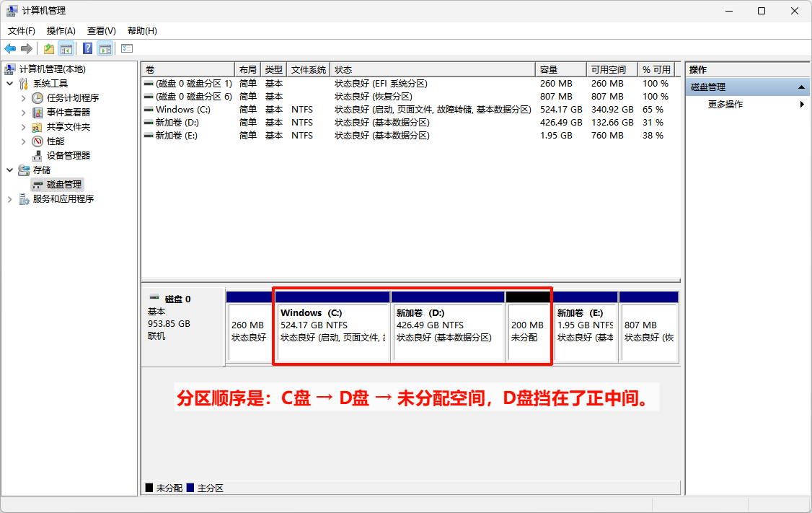Image resolution: width=812 pixels, height=513 pixels.
Task: Click the 磁盘 0 disk label panel
Action: 183,326
